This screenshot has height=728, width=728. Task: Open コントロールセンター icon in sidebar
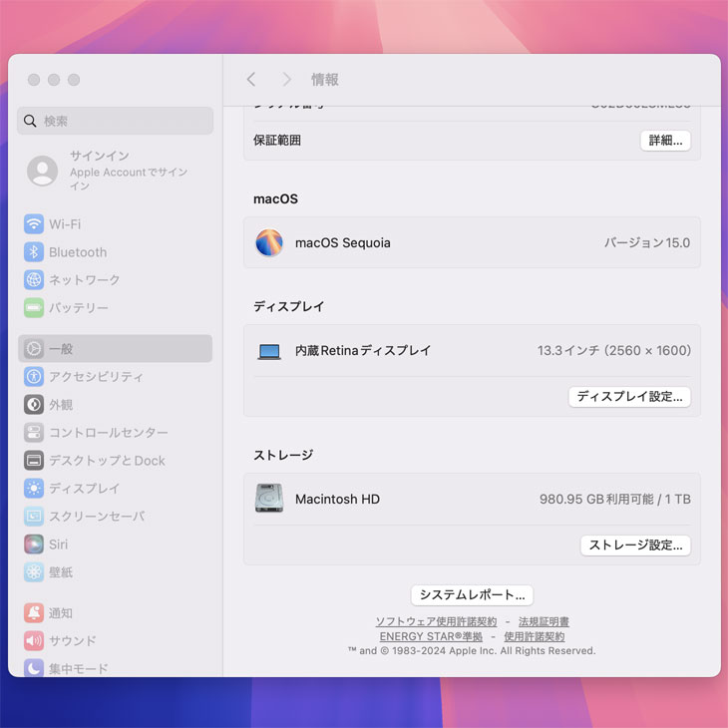click(x=34, y=433)
